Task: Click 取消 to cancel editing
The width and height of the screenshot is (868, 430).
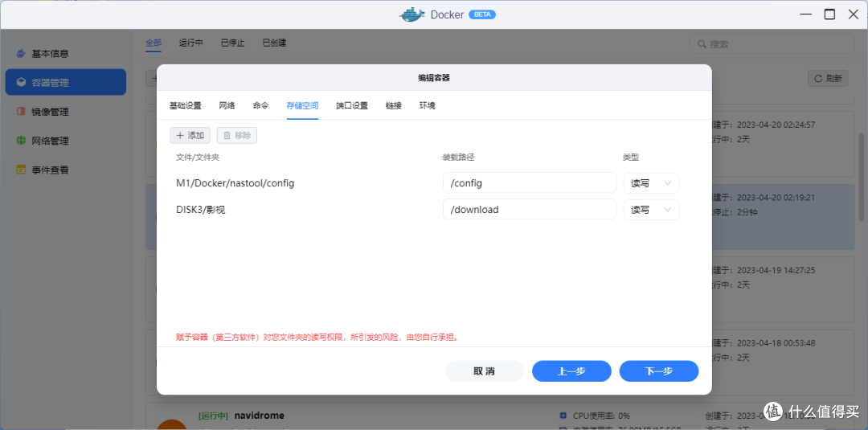Action: tap(485, 371)
